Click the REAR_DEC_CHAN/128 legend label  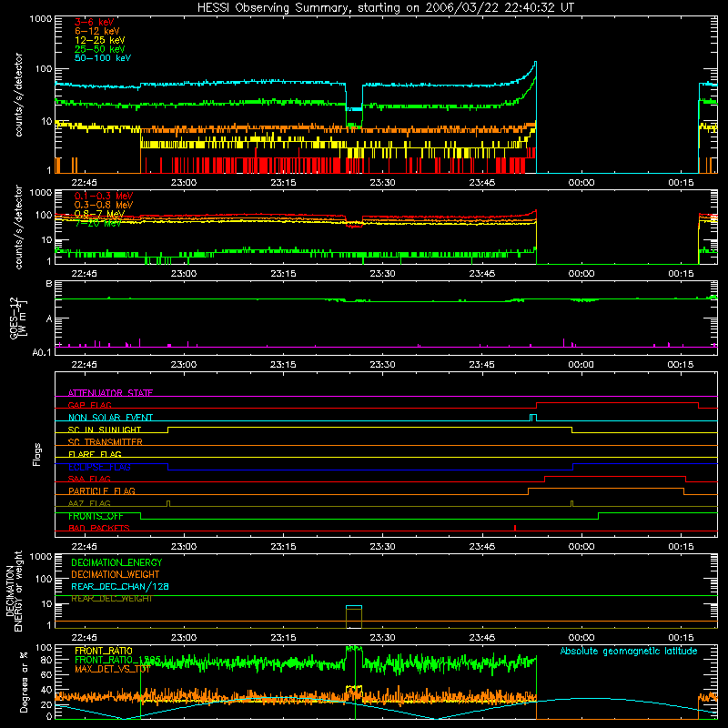(x=120, y=586)
